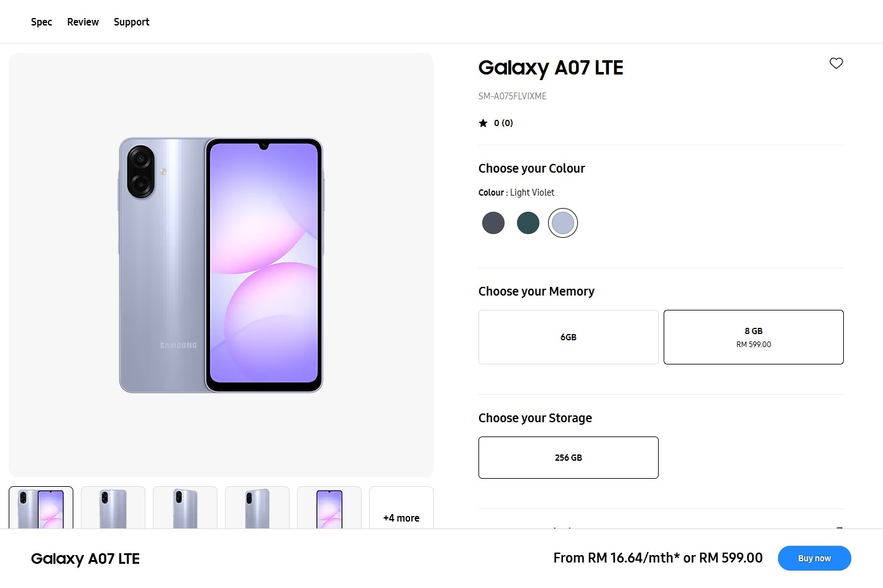Click the 0 (0) review count
The height and width of the screenshot is (588, 883).
[503, 123]
